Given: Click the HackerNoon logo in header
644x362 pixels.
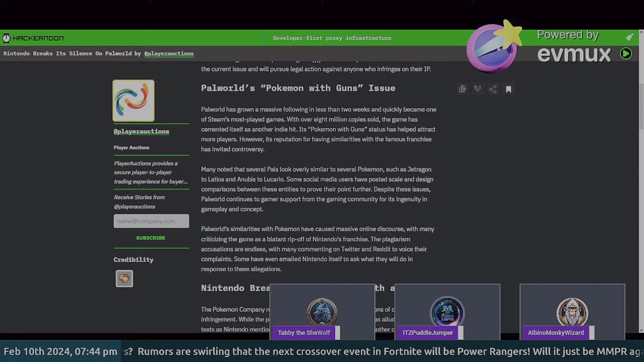Looking at the screenshot, I should click(33, 38).
